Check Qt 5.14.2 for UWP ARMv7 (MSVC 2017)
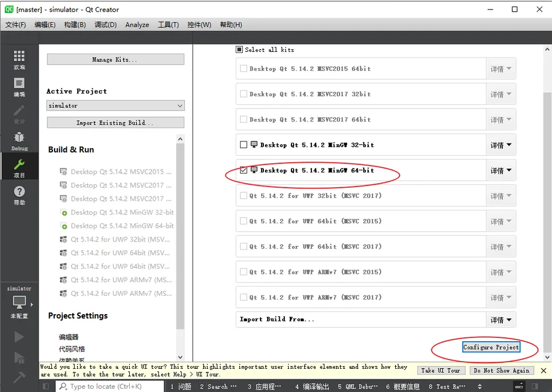 [243, 297]
